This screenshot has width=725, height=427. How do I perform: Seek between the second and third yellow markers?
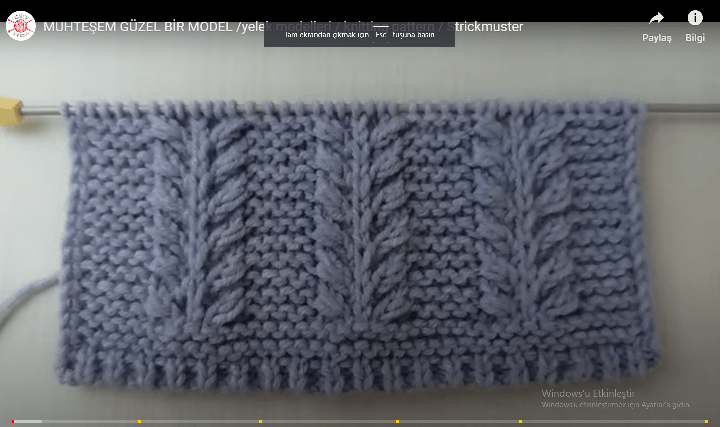coord(328,422)
